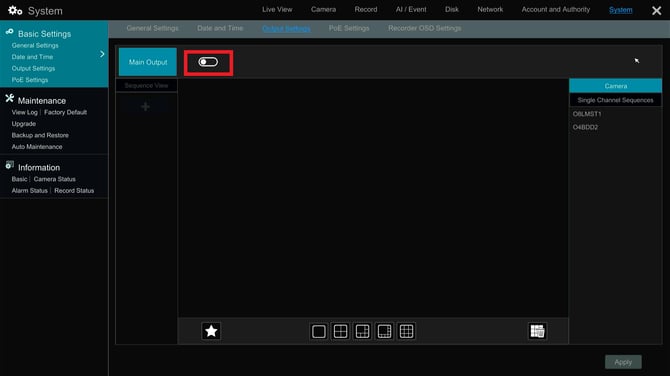Open Basic under Information
The image size is (670, 376).
coord(19,179)
